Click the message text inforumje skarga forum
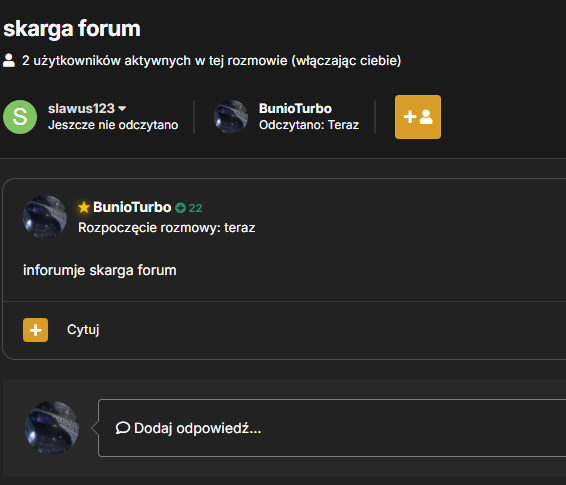Viewport: 566px width, 485px height. tap(100, 270)
